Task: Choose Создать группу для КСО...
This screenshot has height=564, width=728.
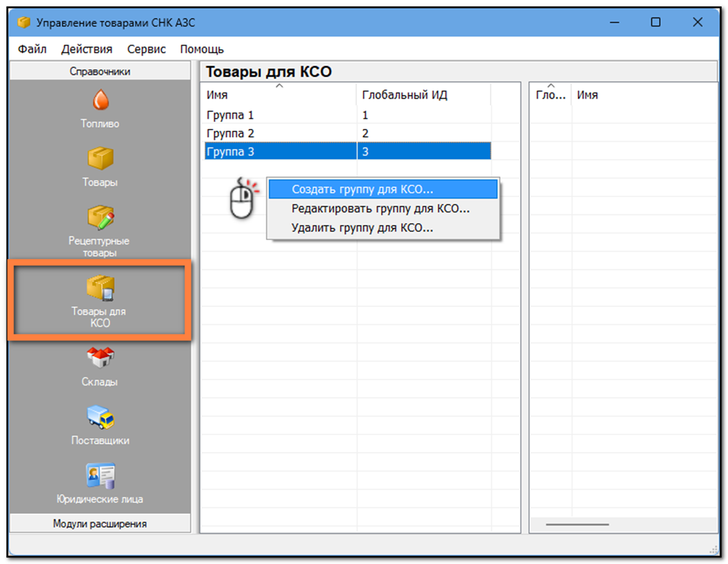Action: (x=383, y=189)
